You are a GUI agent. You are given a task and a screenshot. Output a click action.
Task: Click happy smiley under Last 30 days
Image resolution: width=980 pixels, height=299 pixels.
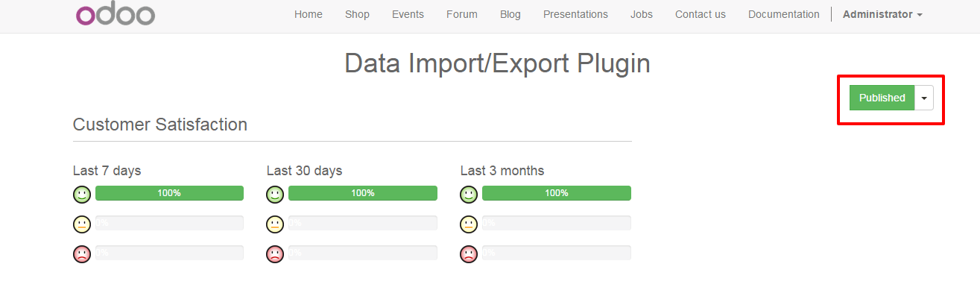tap(275, 195)
